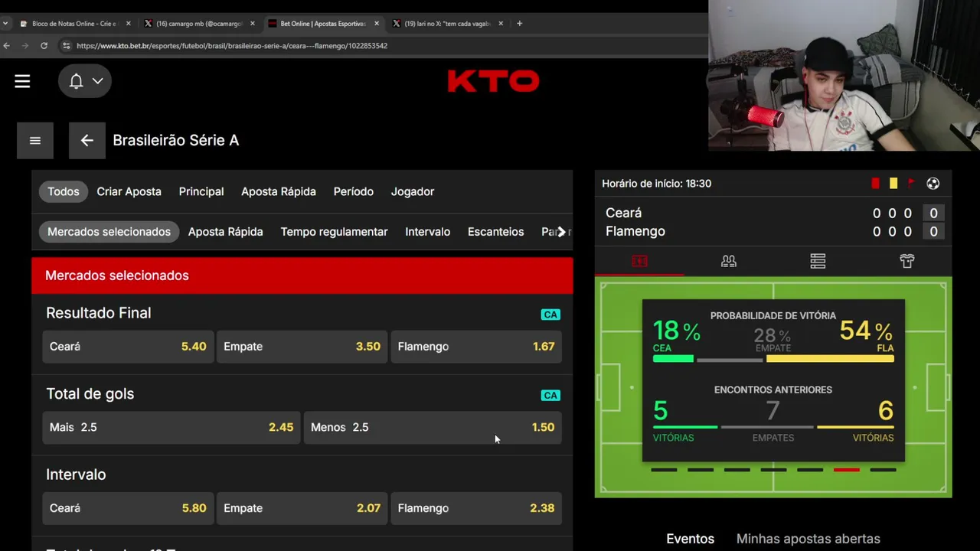The image size is (980, 551).
Task: Focus the kto.bet.br address bar
Action: 231,46
